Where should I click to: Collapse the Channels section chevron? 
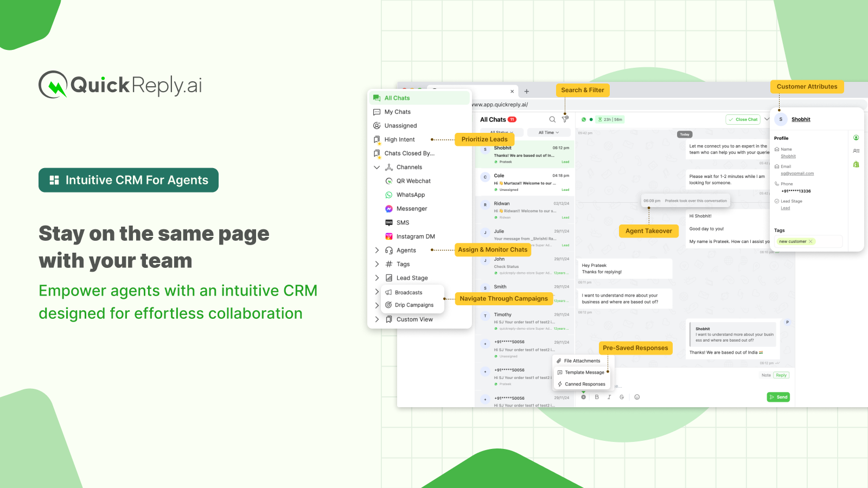point(376,168)
